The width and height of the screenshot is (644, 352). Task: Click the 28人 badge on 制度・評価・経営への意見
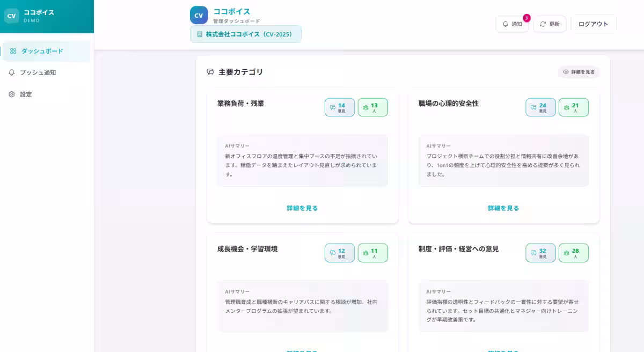coord(573,253)
